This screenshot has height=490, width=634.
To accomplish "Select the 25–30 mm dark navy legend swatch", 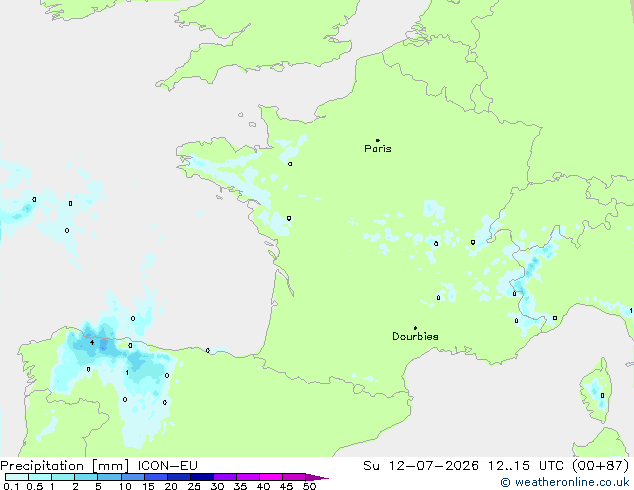I will (x=202, y=477).
